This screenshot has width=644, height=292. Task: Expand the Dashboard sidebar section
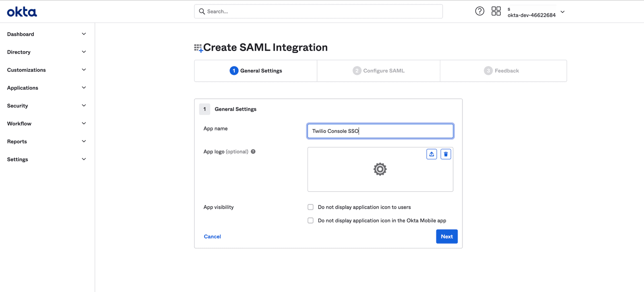(46, 34)
